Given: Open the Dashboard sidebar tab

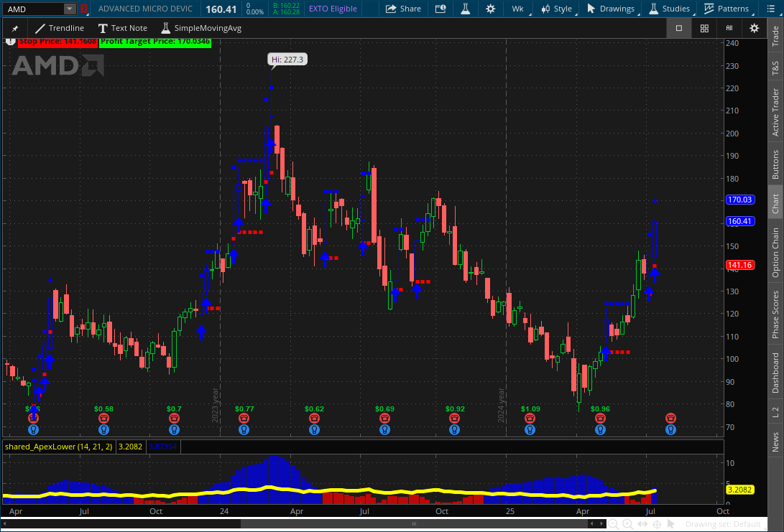Looking at the screenshot, I should coord(775,373).
